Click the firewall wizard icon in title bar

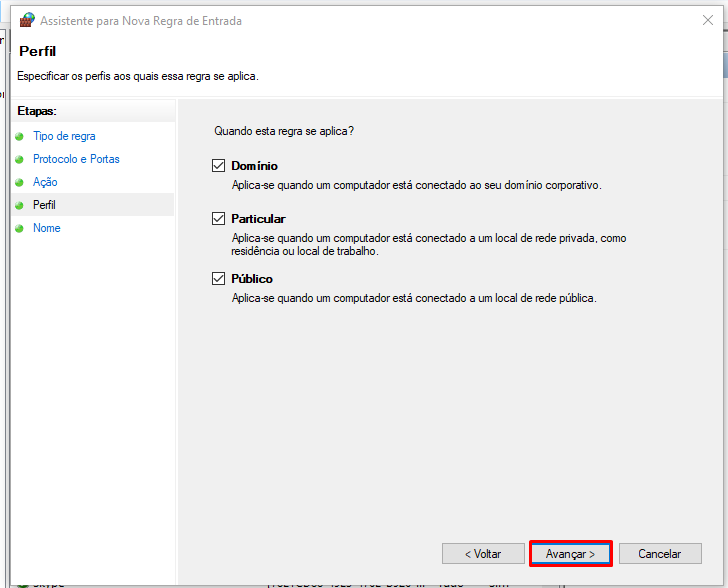[27, 20]
